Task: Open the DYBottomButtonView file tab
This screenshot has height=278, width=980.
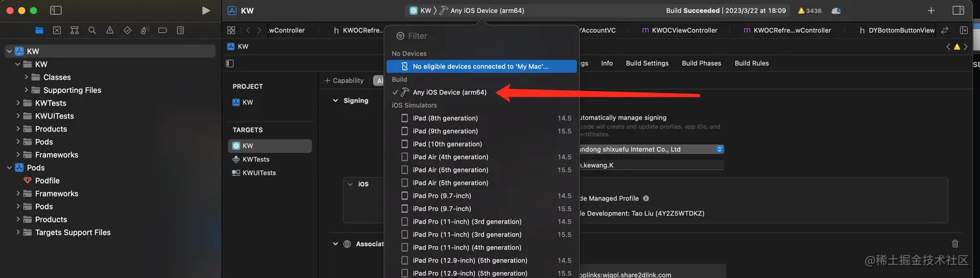Action: point(897,30)
